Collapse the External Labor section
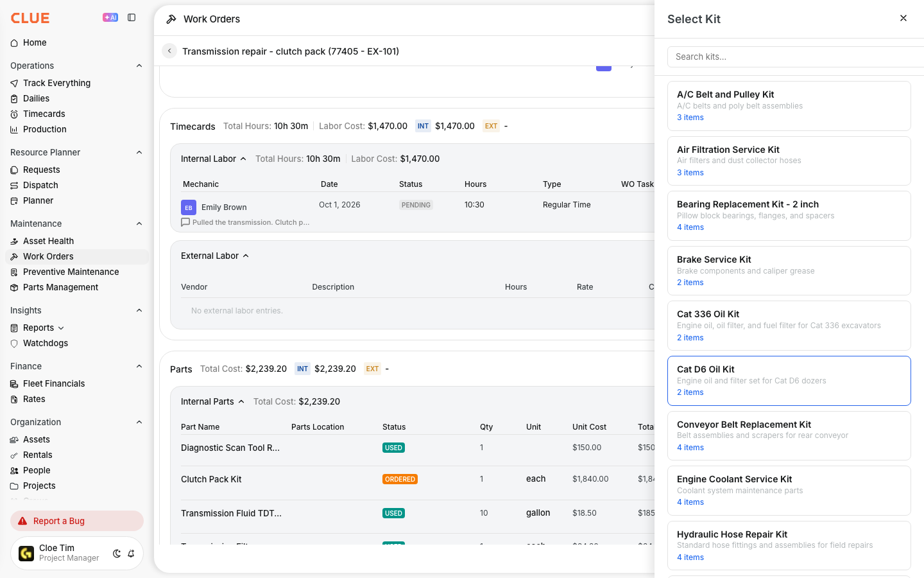 [x=246, y=256]
